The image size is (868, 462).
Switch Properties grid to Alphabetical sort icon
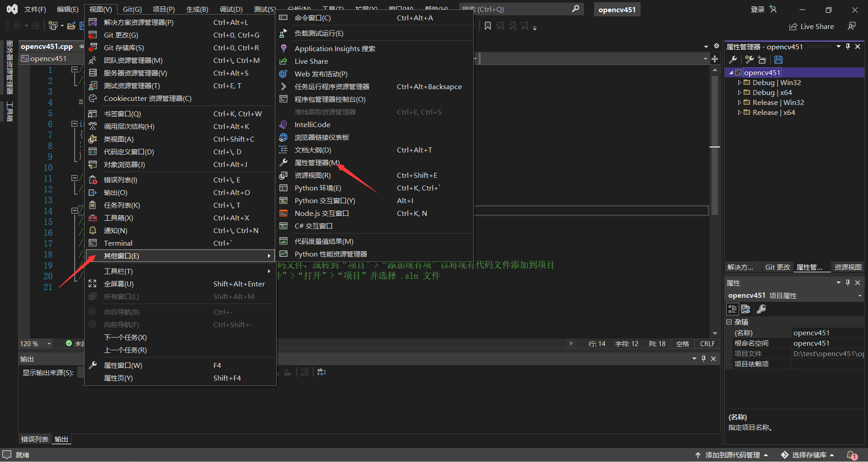click(746, 309)
